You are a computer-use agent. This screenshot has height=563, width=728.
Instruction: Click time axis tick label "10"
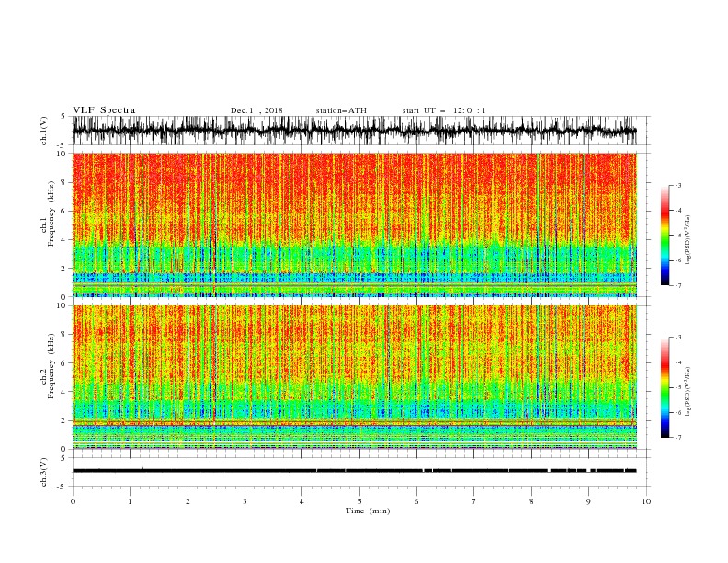[x=646, y=501]
